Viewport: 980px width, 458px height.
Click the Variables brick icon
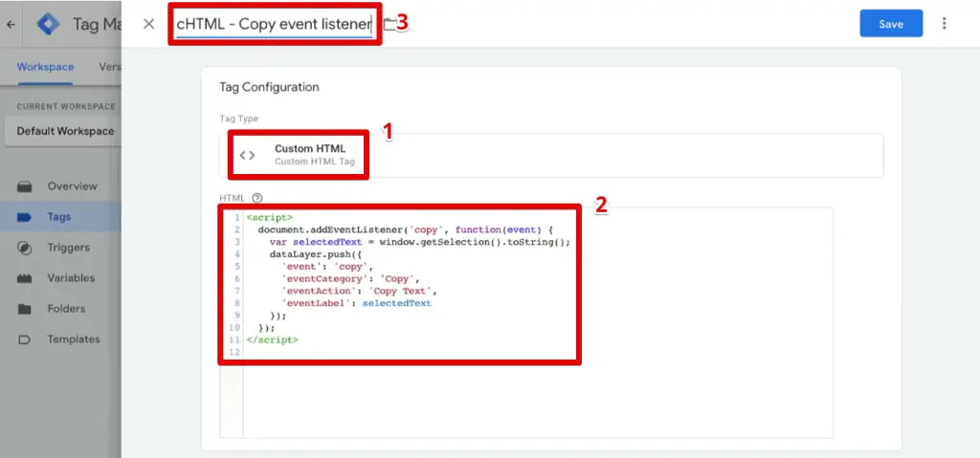(24, 278)
